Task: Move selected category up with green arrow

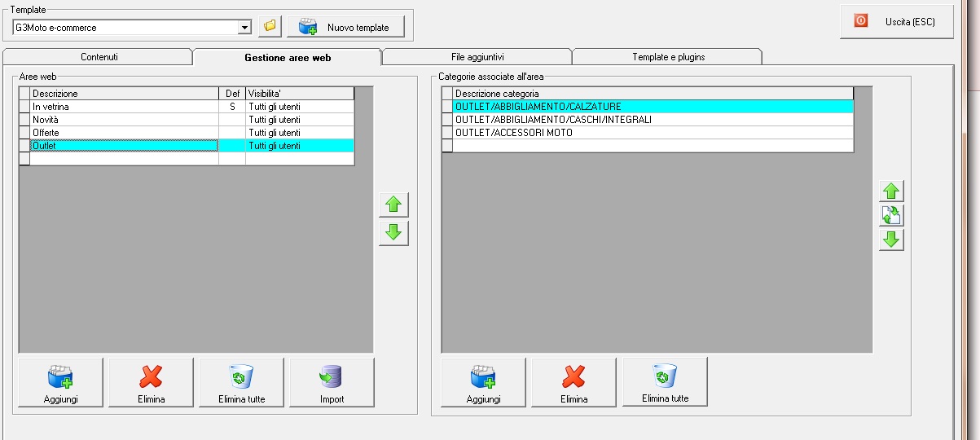Action: (891, 191)
